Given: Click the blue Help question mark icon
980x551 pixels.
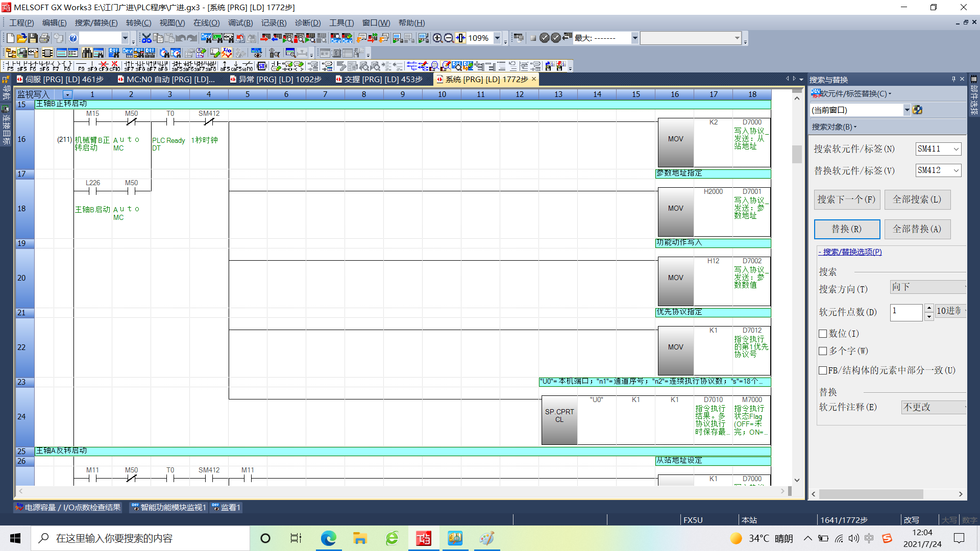Looking at the screenshot, I should click(73, 38).
